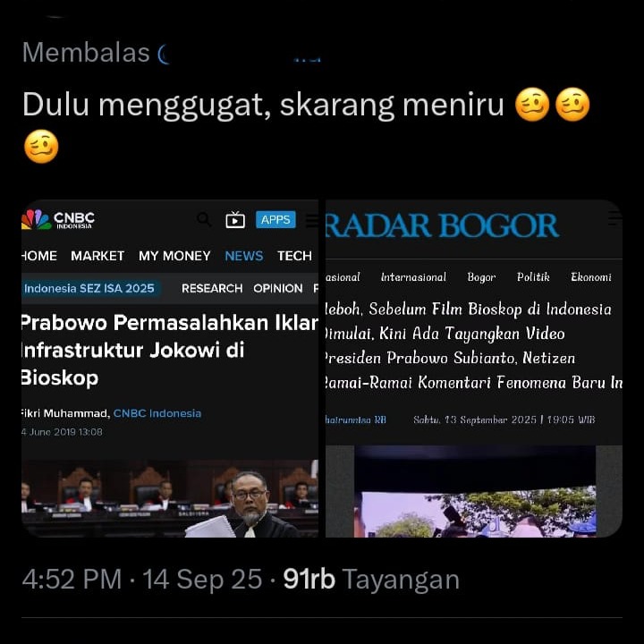Tap the blue APPS button
This screenshot has height=644, width=644.
[275, 220]
